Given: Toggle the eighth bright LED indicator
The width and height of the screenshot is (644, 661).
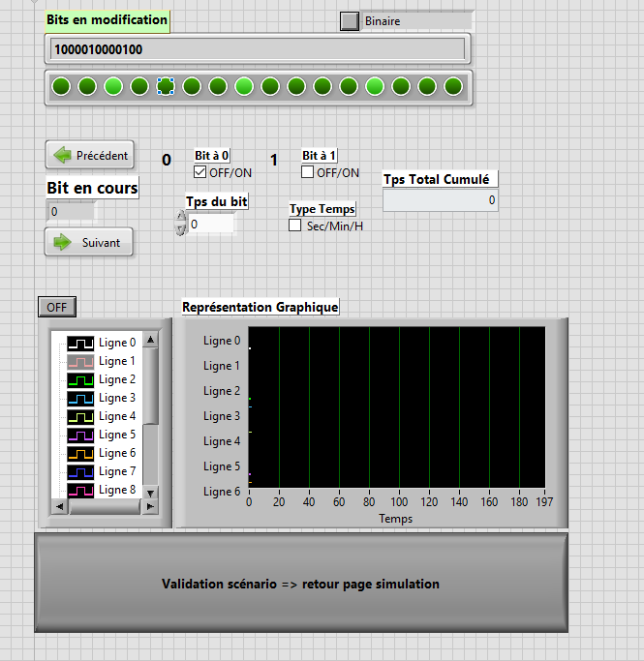Looking at the screenshot, I should (244, 87).
